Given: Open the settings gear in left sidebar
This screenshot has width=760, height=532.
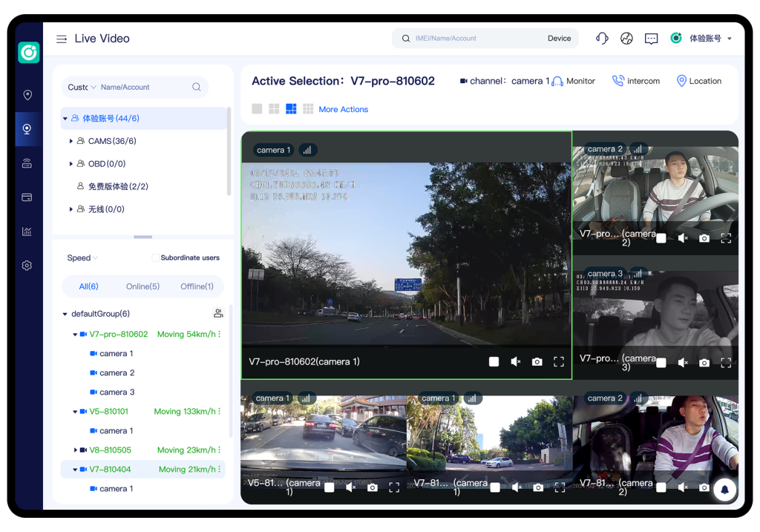Looking at the screenshot, I should click(x=27, y=265).
